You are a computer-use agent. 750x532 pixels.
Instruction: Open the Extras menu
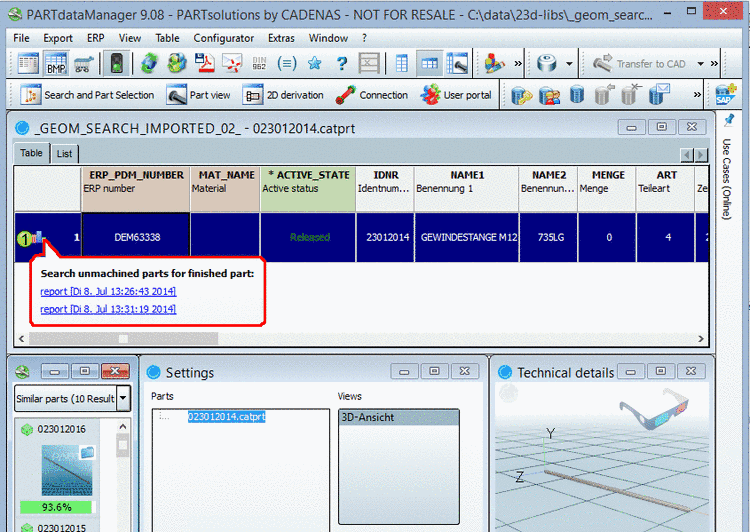coord(281,38)
